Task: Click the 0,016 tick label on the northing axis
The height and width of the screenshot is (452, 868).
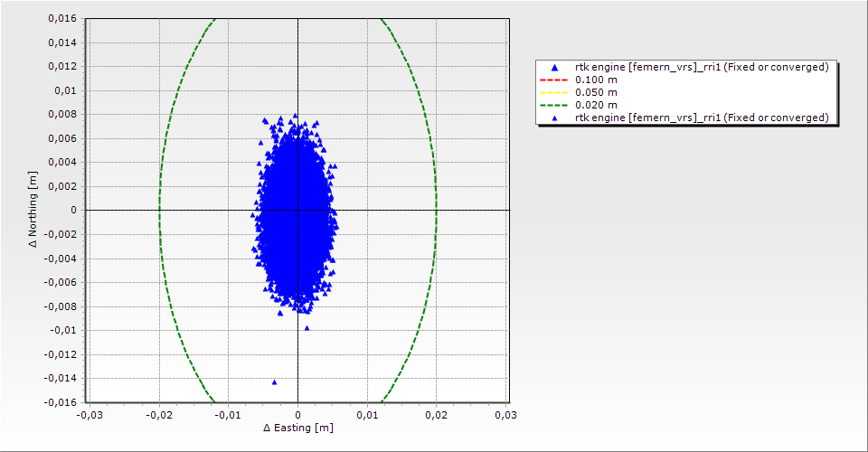Action: point(62,19)
